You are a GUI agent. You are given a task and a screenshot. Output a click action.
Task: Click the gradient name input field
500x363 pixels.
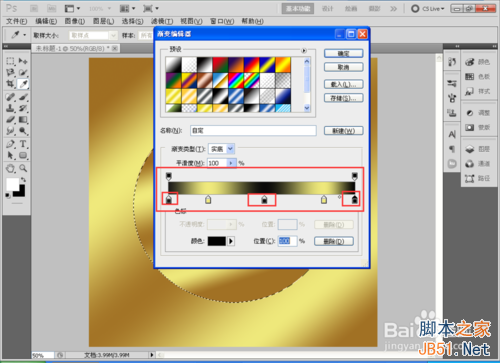(253, 131)
